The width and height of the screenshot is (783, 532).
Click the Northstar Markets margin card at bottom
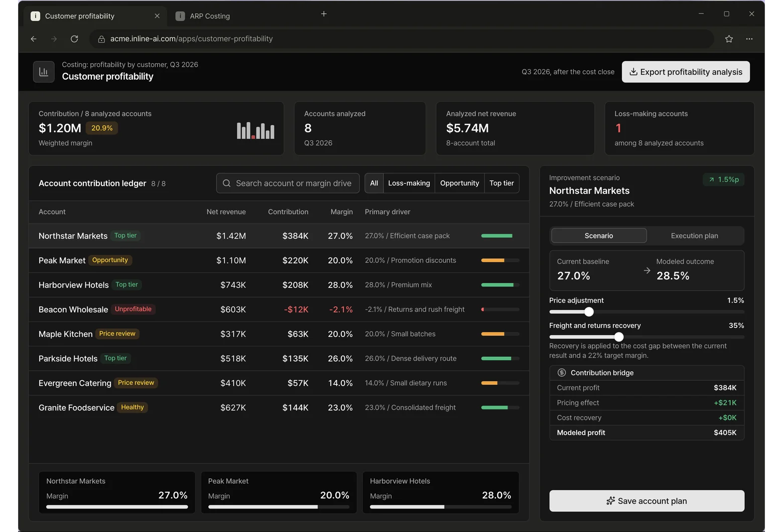(x=117, y=492)
